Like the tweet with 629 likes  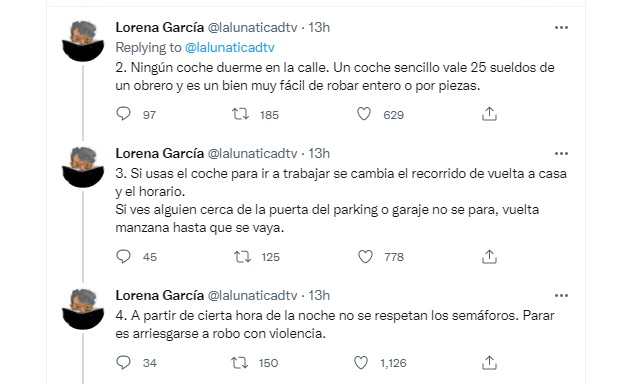(364, 114)
